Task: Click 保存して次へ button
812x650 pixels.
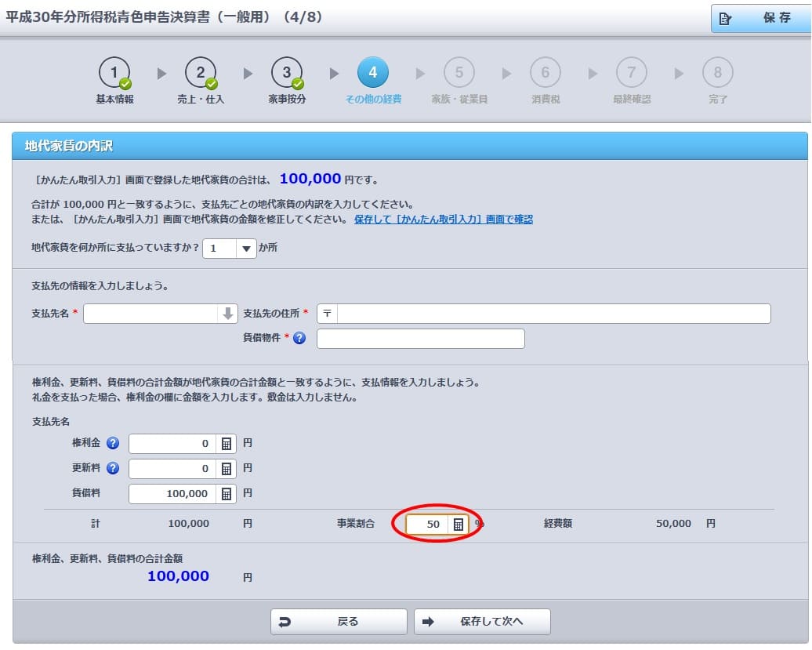Action: (x=482, y=622)
